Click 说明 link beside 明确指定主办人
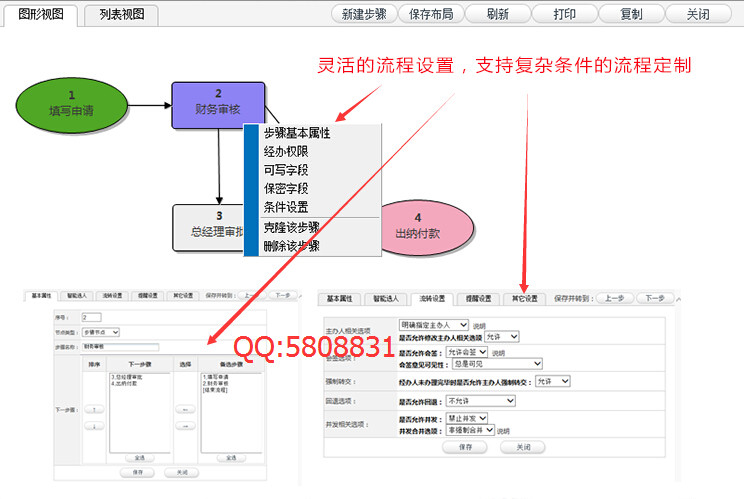Image resolution: width=744 pixels, height=499 pixels. click(x=479, y=326)
